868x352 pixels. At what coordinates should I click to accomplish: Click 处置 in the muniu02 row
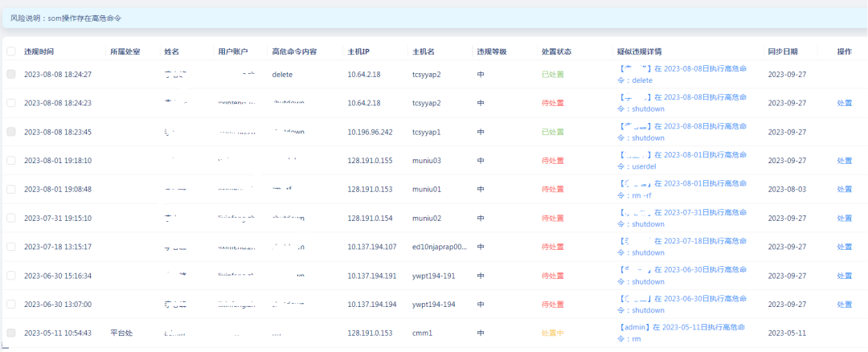pos(844,218)
